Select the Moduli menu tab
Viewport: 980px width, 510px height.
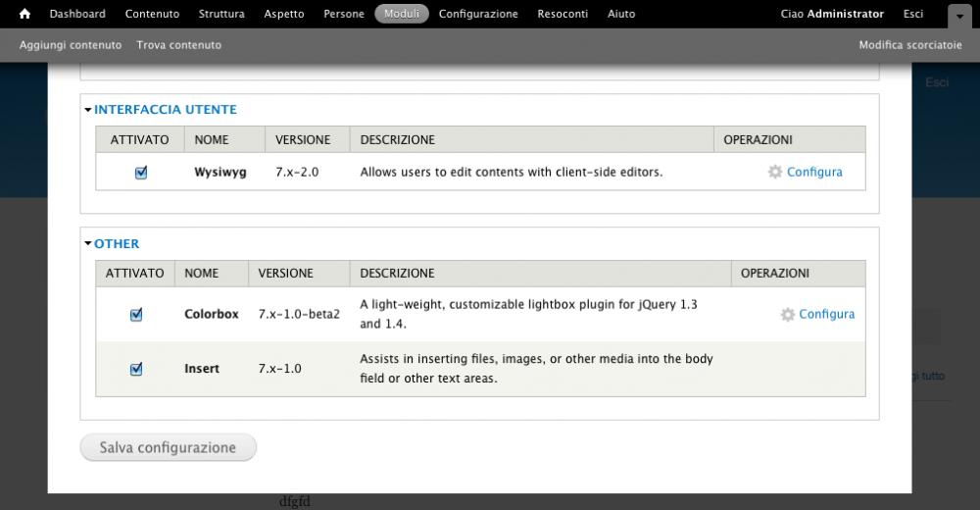(x=402, y=14)
